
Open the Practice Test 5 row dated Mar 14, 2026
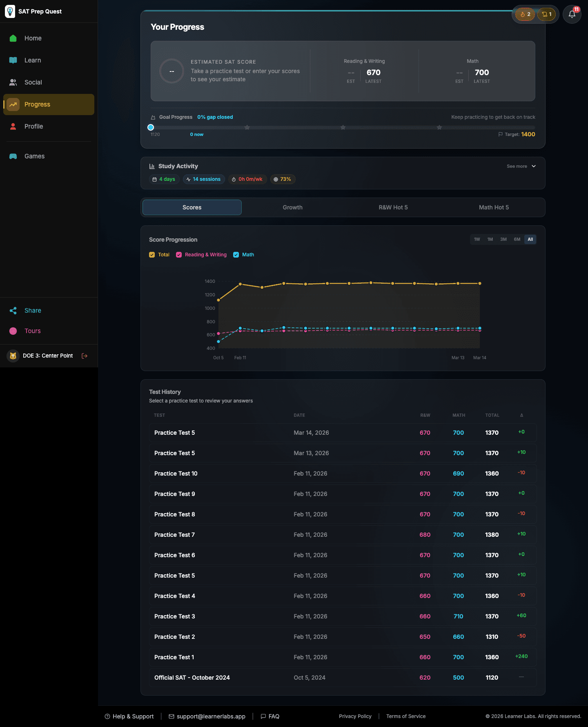(343, 433)
